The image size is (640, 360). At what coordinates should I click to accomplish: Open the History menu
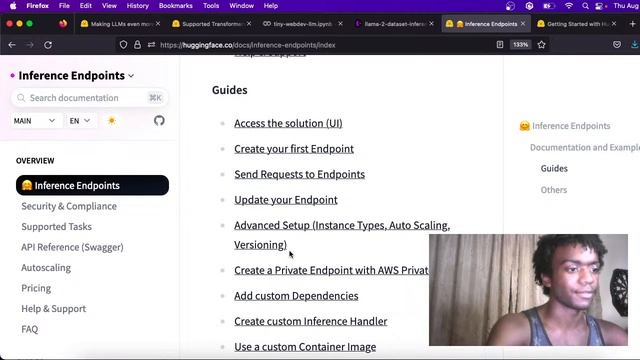click(138, 6)
